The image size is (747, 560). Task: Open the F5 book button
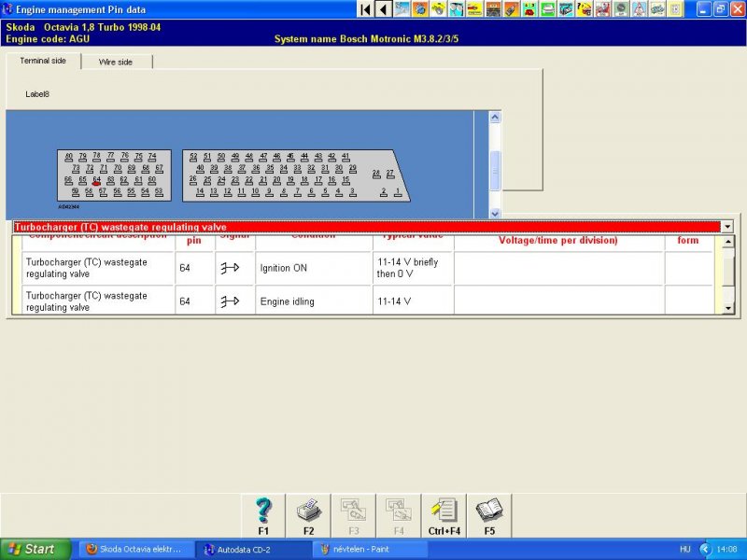[489, 516]
